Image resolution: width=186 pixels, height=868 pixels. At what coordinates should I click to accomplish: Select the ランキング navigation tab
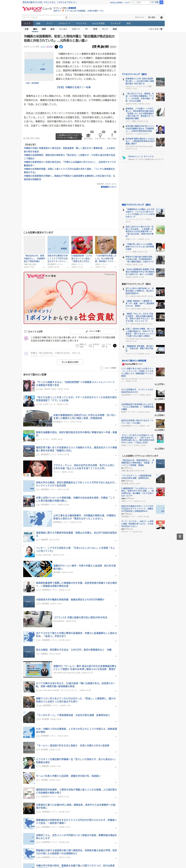[x=115, y=24]
